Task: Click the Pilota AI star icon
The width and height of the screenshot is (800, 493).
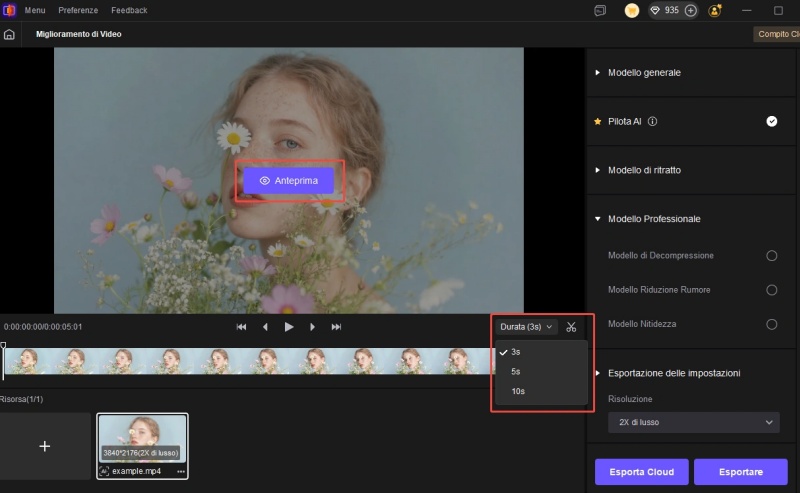Action: point(597,121)
